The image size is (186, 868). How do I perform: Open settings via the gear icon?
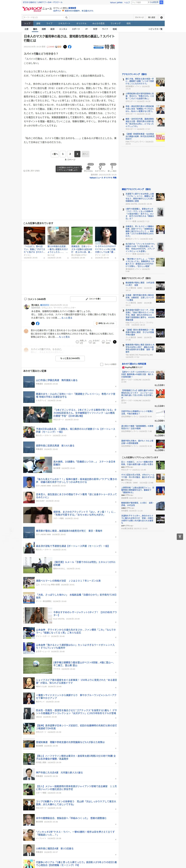[161, 18]
